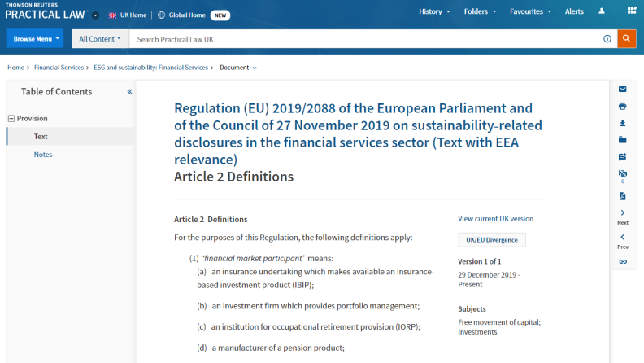Click the orange search button

pos(626,38)
